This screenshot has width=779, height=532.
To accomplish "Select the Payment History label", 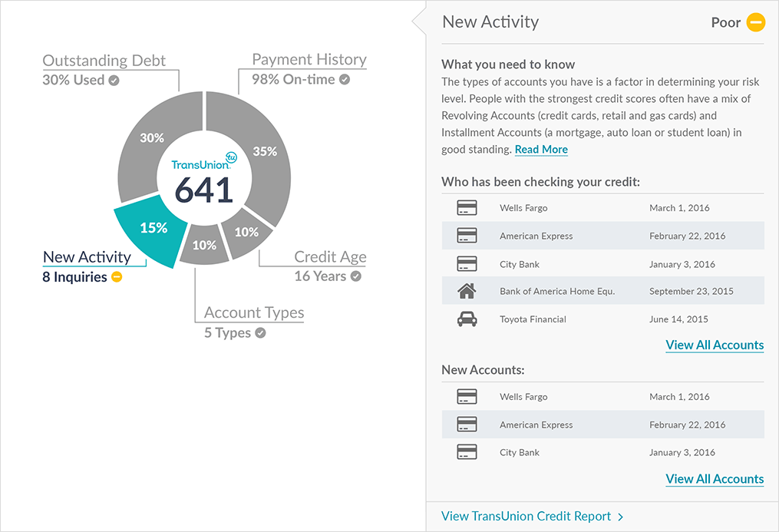I will point(309,60).
